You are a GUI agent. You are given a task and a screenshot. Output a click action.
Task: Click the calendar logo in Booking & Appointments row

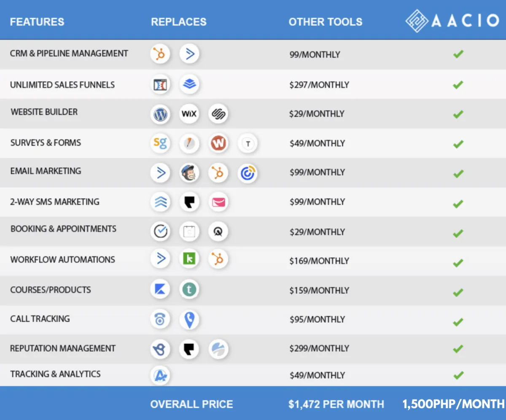[x=189, y=232]
